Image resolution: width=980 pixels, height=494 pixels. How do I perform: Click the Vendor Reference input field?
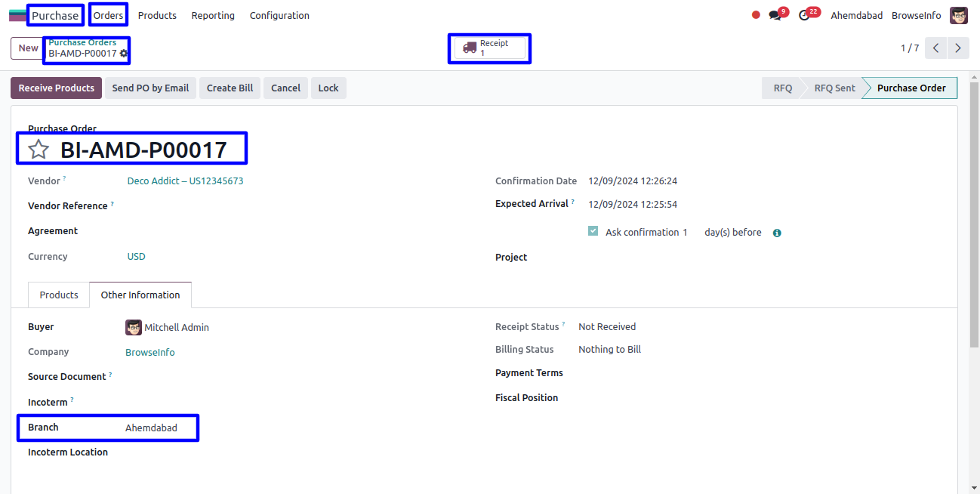(302, 205)
